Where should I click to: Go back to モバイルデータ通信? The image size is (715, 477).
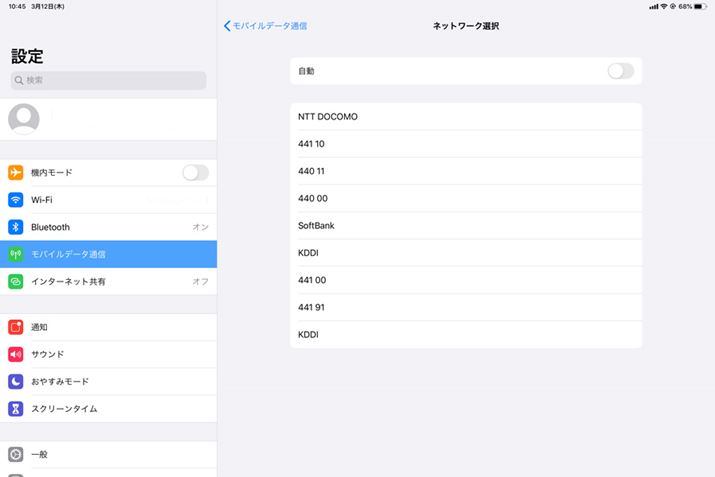(x=265, y=26)
